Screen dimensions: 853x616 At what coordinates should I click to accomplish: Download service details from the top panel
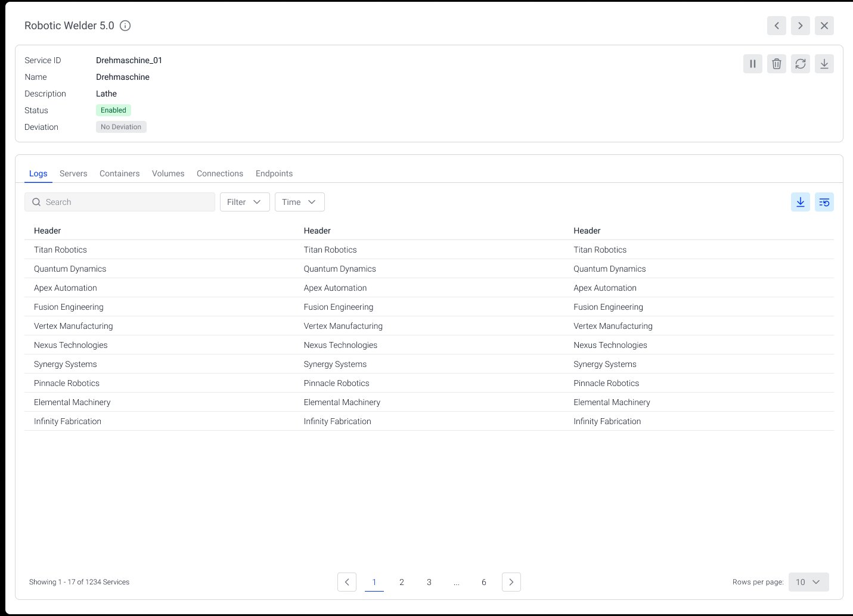(824, 64)
